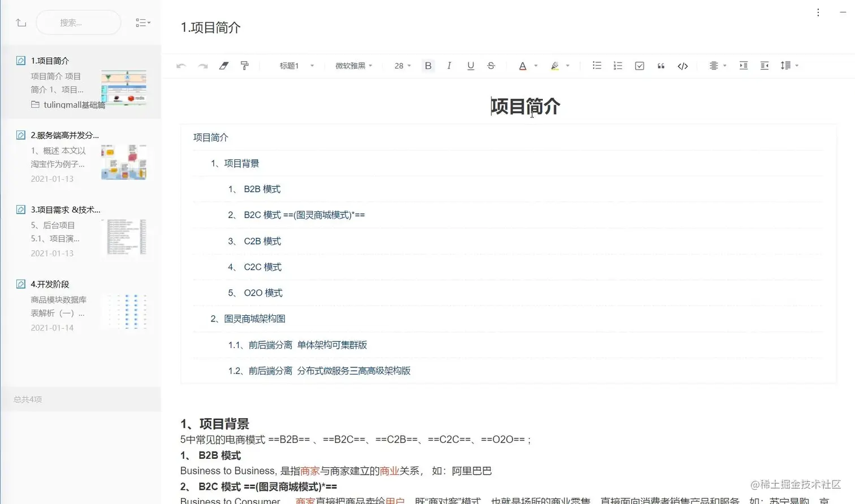This screenshot has width=855, height=504.
Task: Click the date 2021-01-14 under 4.开发阶段
Action: [x=52, y=328]
